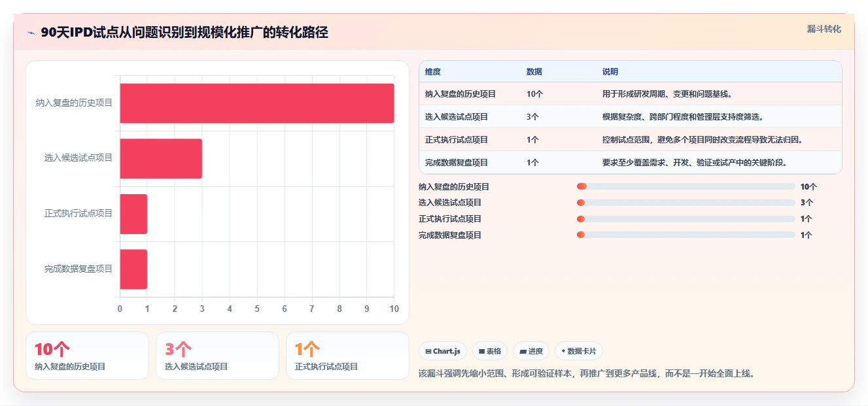
Task: Click the 数据 column header
Action: [534, 72]
